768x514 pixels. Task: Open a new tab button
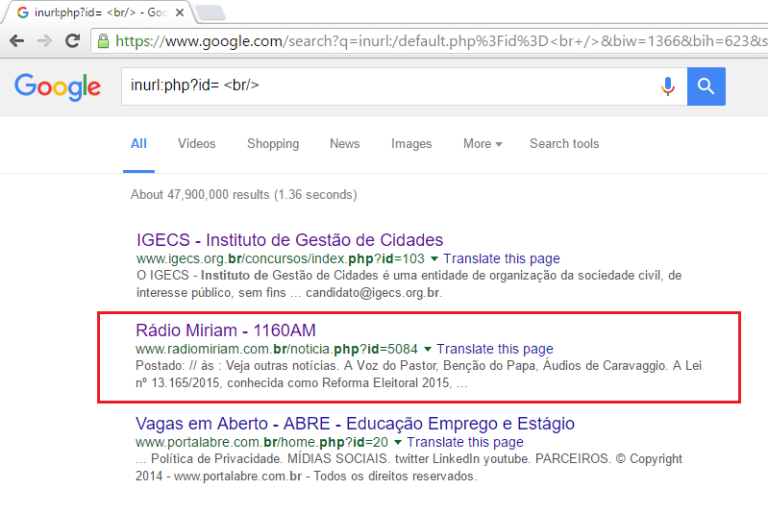210,13
